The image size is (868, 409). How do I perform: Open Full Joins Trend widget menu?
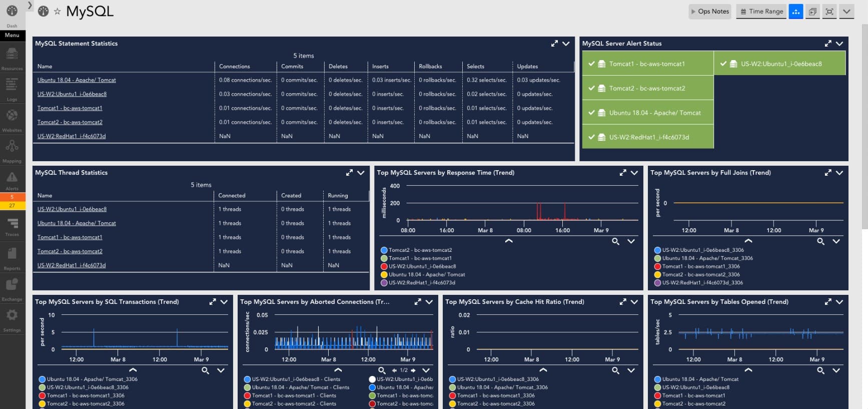(839, 173)
